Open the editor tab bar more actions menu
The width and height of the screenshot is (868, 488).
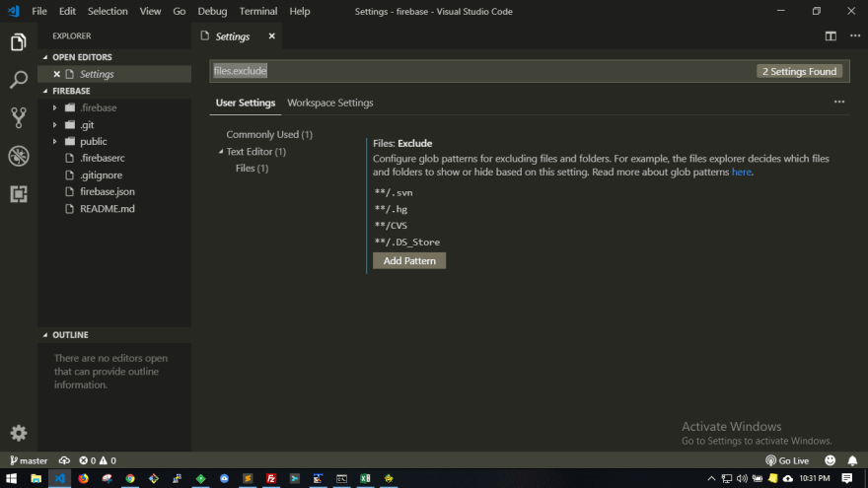[x=855, y=35]
